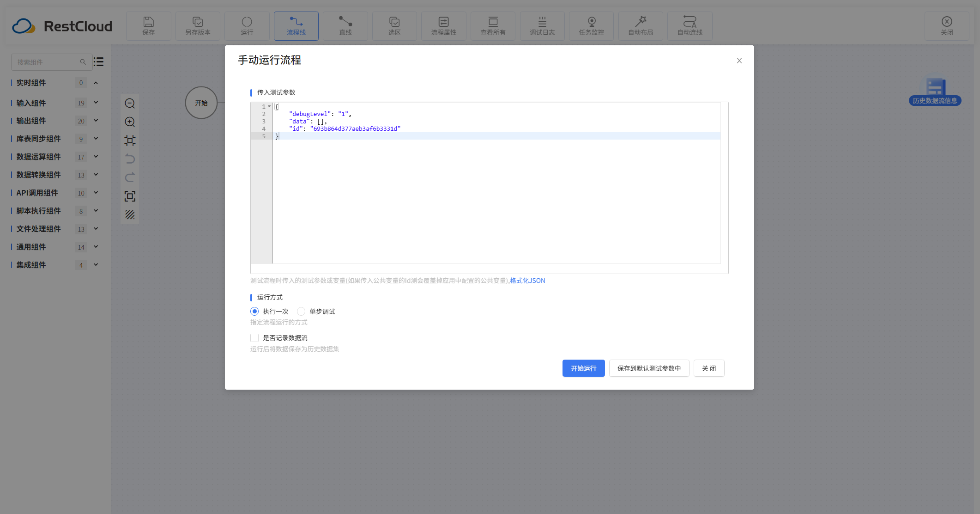Viewport: 980px width, 514px height.
Task: Enable the 是否记录数据流 checkbox
Action: coord(254,338)
